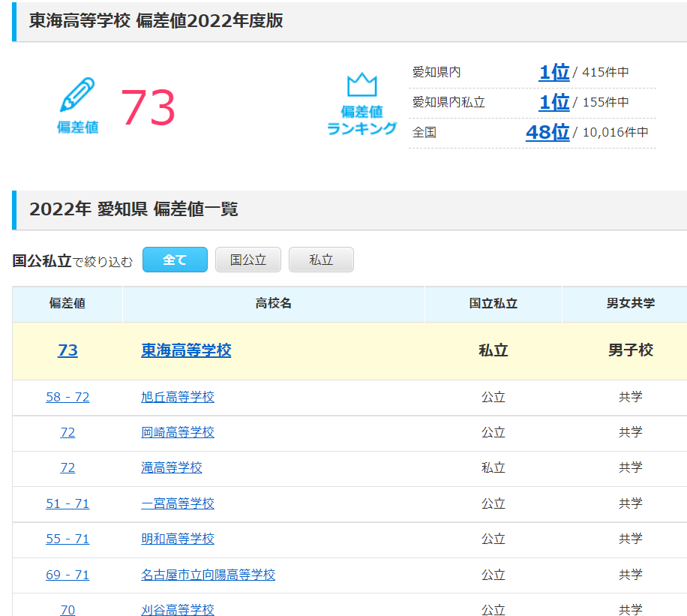Click the 70 deviation link
This screenshot has height=616, width=687.
click(x=67, y=610)
